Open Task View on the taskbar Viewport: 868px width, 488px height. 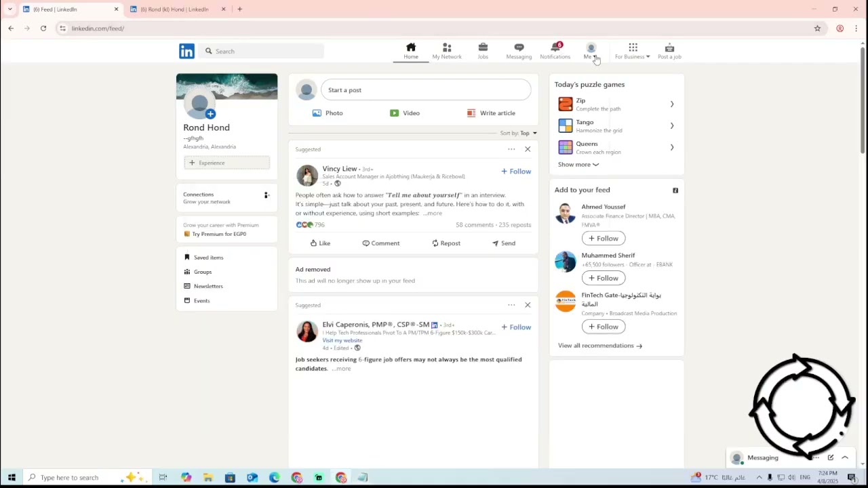pos(163,478)
